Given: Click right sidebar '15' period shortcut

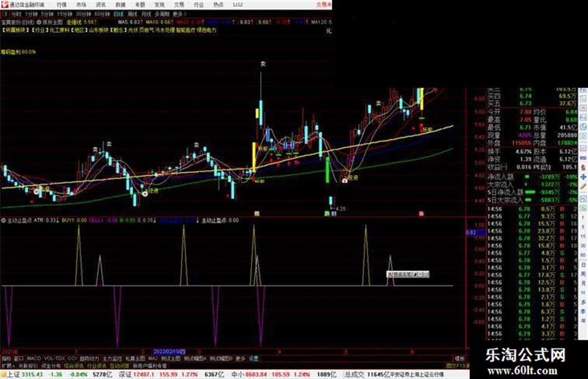Looking at the screenshot, I should click(x=583, y=236).
